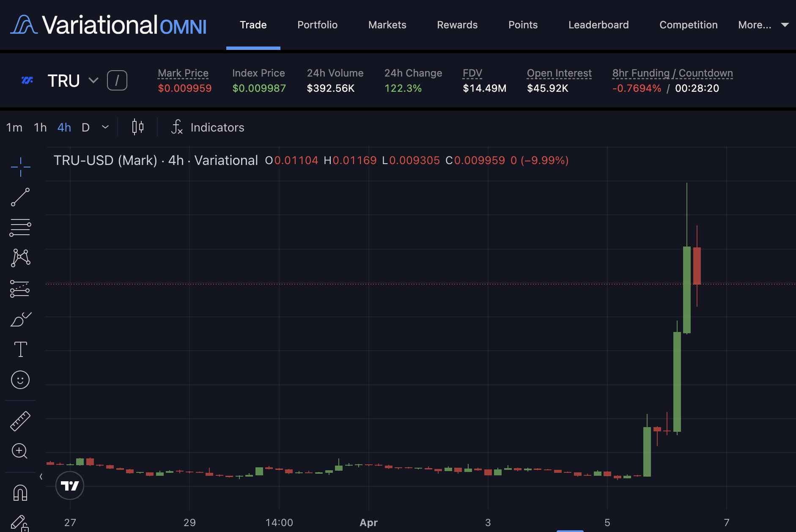Expand the TRU market selector
Screen dimensions: 796x532
93,80
